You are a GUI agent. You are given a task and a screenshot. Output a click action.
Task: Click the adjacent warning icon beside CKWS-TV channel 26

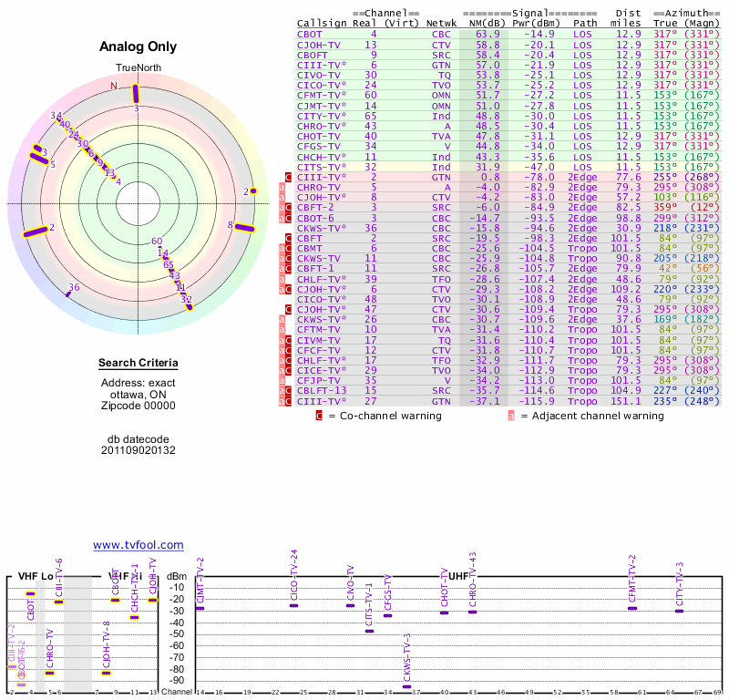[x=282, y=319]
